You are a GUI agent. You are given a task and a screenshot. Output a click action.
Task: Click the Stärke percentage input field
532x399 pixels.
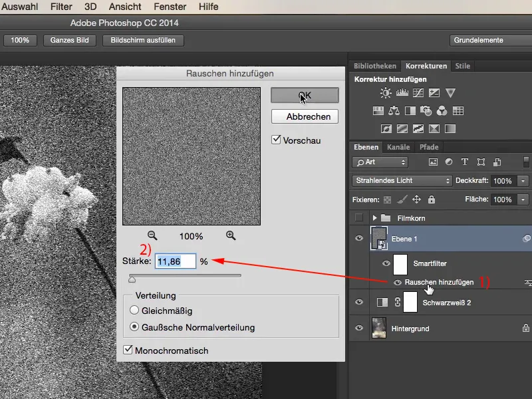coord(176,261)
